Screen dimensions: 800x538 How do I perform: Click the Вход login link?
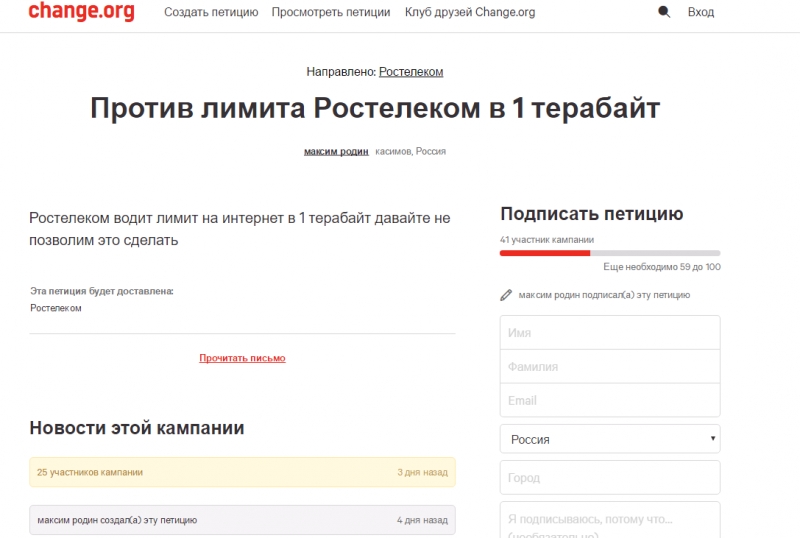coord(701,12)
